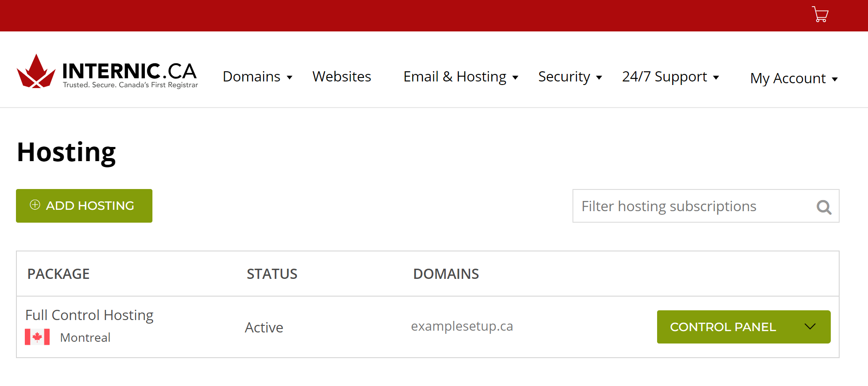Click the Hosting page heading

66,153
